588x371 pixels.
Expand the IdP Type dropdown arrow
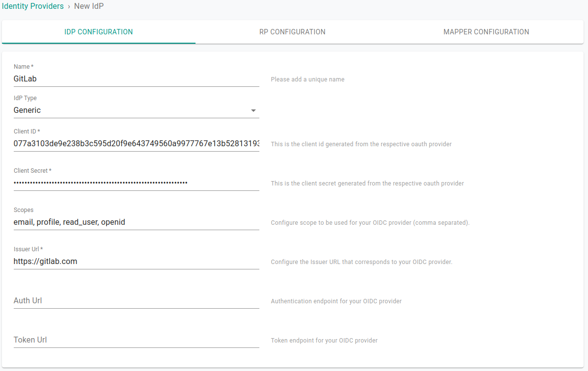pos(253,110)
